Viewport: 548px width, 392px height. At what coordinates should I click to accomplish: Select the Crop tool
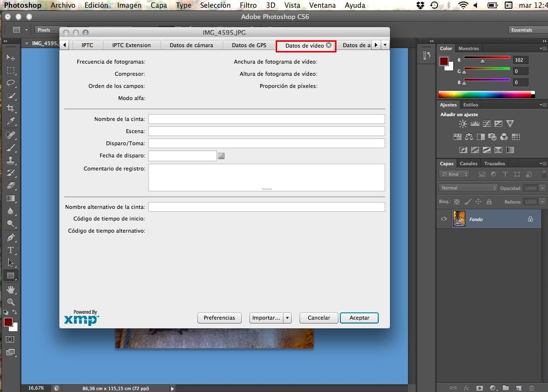[x=11, y=108]
